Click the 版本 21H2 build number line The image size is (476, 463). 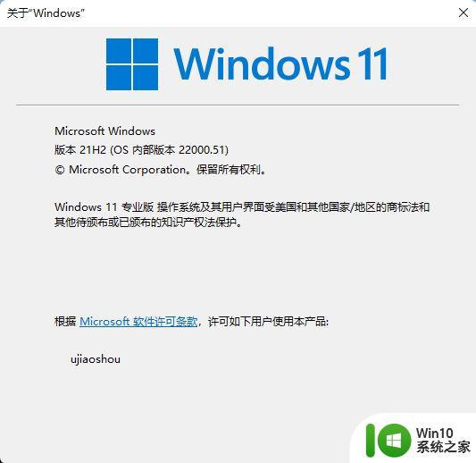[x=141, y=150]
